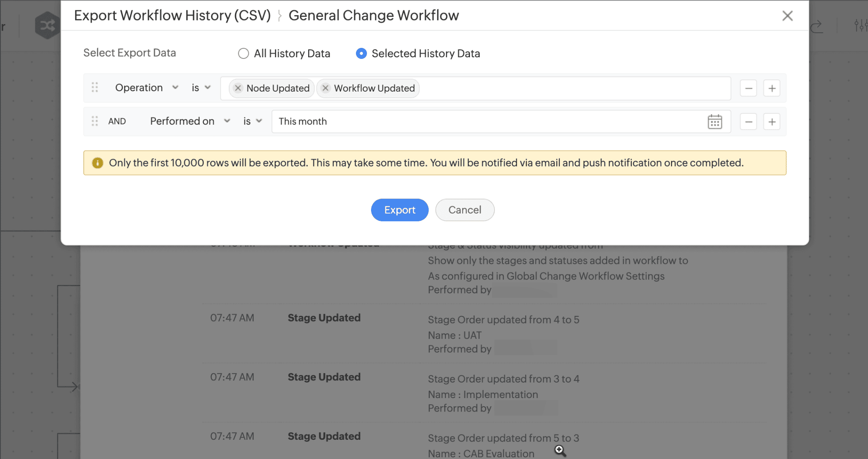
Task: Remove the Node Updated filter chip
Action: [x=237, y=88]
